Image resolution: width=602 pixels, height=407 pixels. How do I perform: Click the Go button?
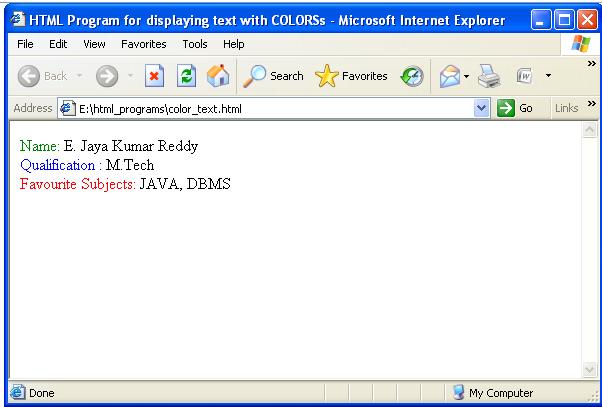[x=515, y=108]
